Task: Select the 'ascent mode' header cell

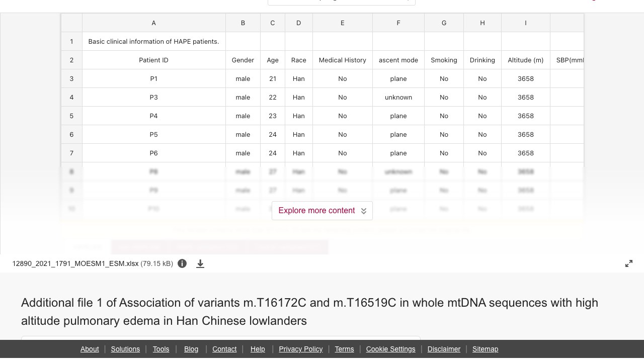Action: 398,60
